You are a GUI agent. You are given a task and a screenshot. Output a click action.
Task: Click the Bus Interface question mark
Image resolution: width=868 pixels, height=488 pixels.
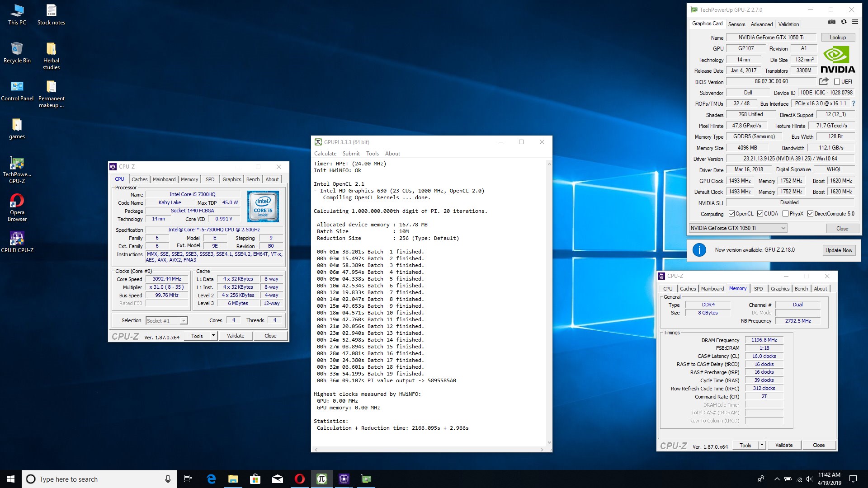coord(854,103)
